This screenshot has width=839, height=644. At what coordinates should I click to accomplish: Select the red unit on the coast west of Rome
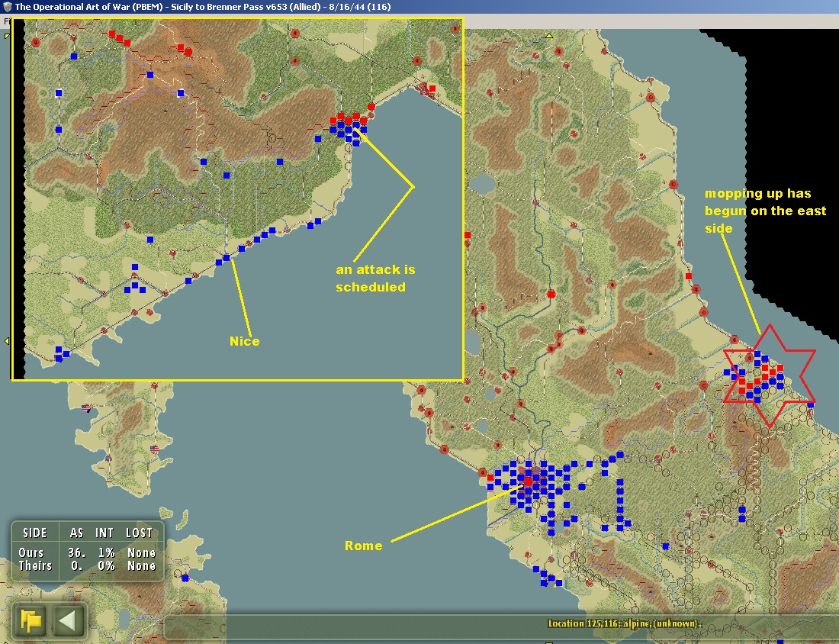490,478
